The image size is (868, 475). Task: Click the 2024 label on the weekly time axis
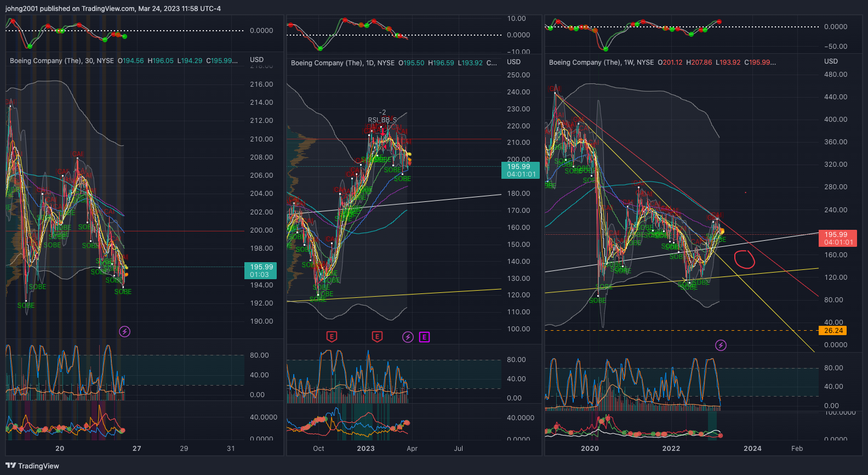click(x=752, y=449)
